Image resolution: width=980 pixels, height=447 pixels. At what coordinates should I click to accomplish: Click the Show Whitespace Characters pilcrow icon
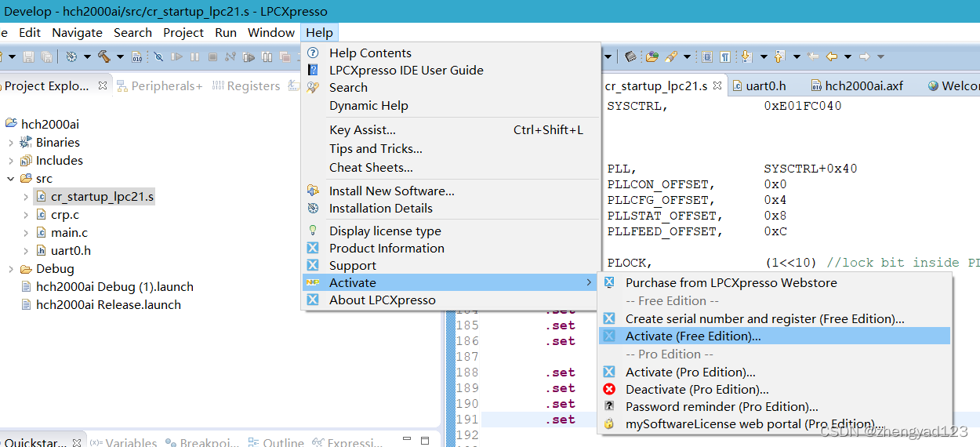[x=725, y=56]
